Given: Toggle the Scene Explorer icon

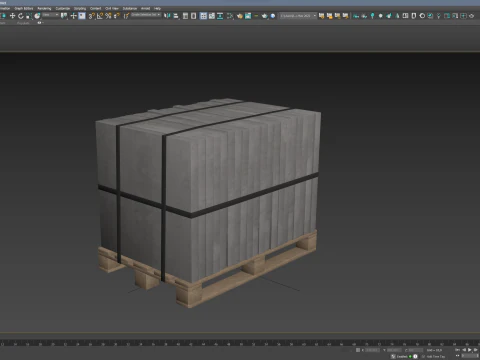Looking at the screenshot, I should point(185,16).
